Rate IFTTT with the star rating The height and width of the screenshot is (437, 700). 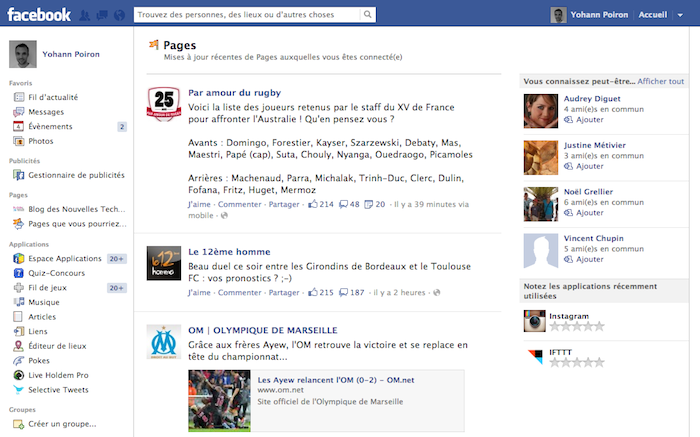point(577,362)
